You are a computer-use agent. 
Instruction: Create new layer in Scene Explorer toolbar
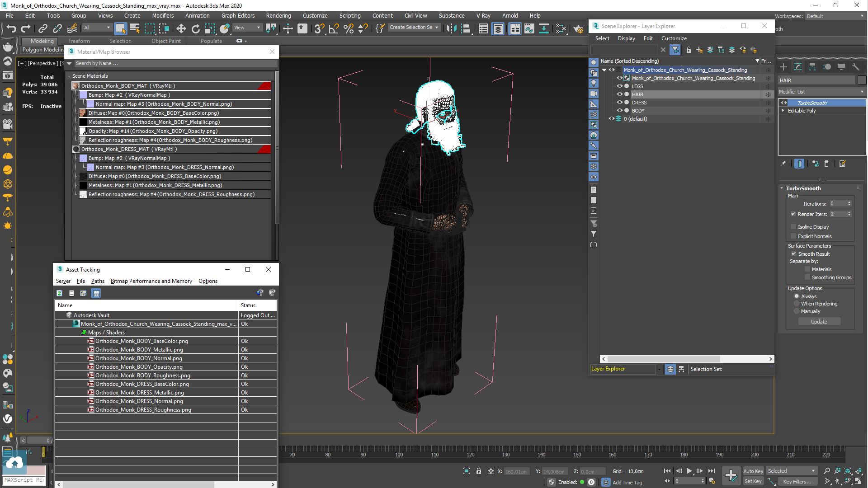[x=699, y=50]
